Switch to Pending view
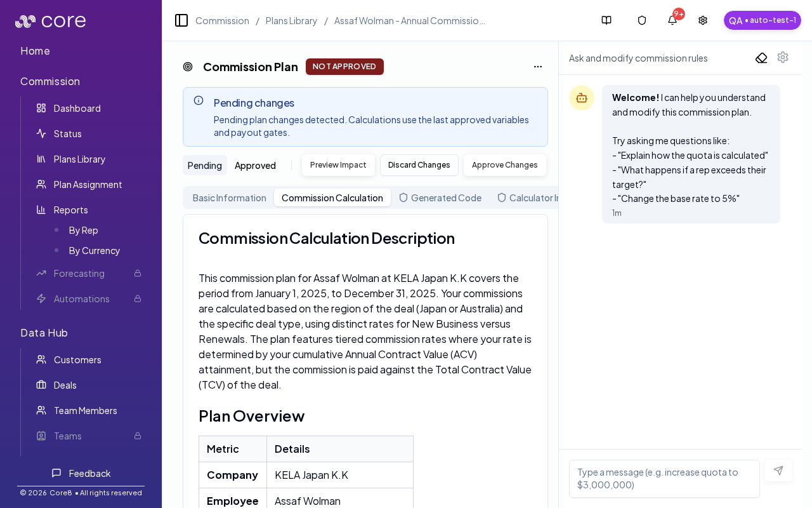The width and height of the screenshot is (812, 508). [x=204, y=165]
